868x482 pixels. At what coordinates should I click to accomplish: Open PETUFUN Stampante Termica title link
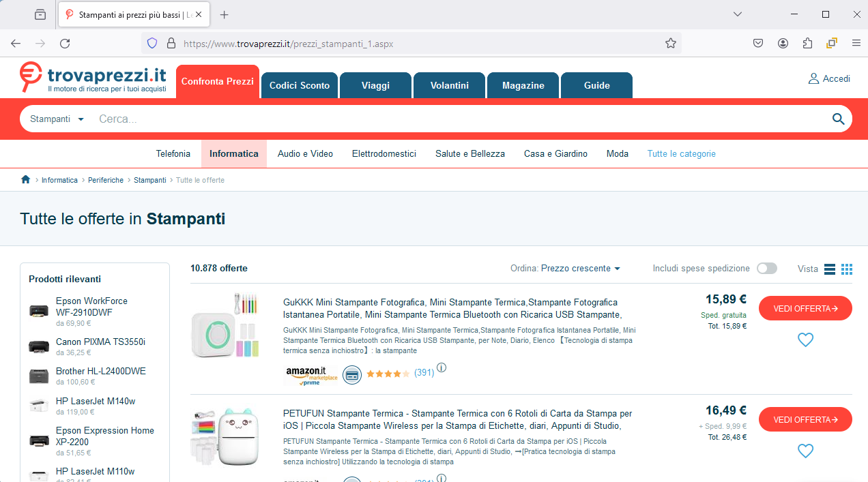tap(458, 419)
